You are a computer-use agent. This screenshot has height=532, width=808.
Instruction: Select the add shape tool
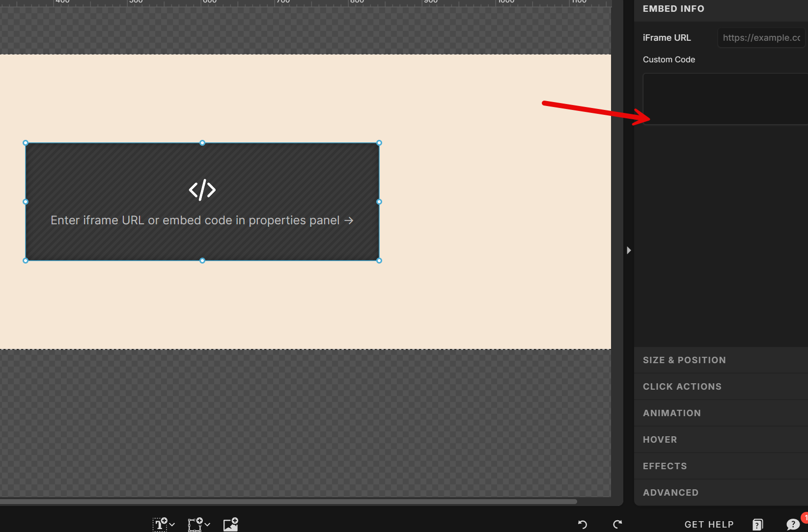[195, 524]
